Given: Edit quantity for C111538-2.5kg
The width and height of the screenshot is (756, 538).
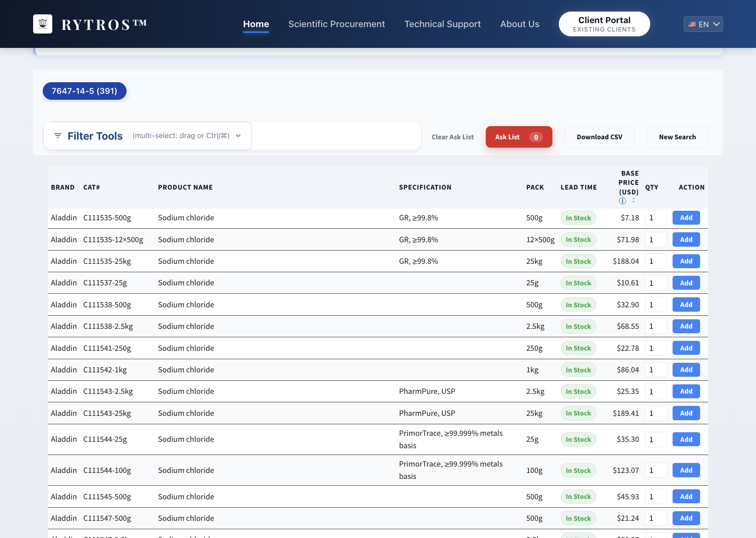Looking at the screenshot, I should click(655, 326).
